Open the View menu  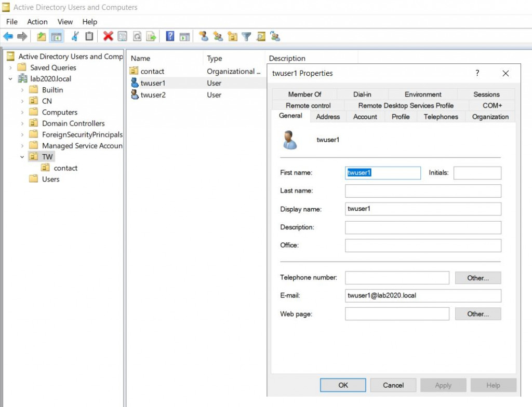tap(65, 22)
